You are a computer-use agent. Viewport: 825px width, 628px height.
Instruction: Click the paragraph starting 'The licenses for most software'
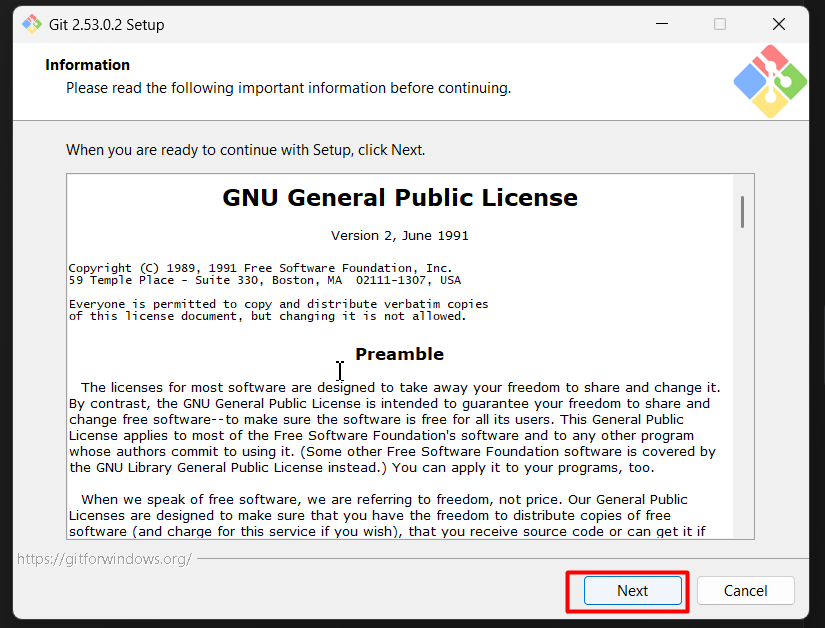coord(395,428)
